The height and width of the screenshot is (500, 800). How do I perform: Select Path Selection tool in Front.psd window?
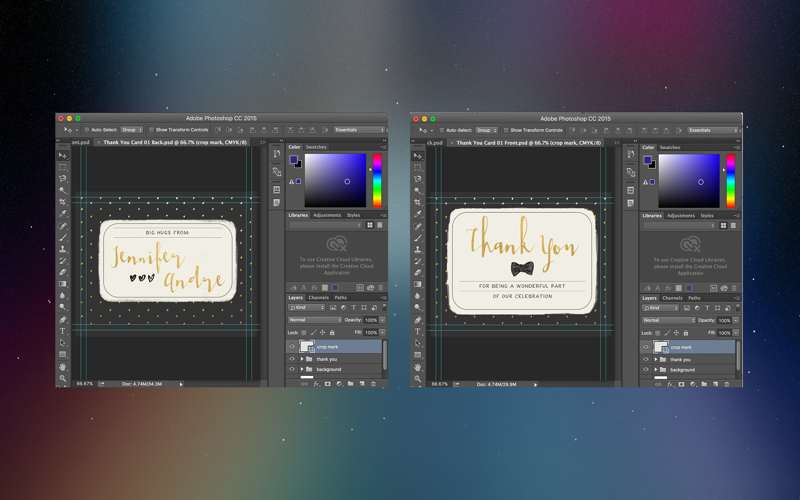pos(418,343)
